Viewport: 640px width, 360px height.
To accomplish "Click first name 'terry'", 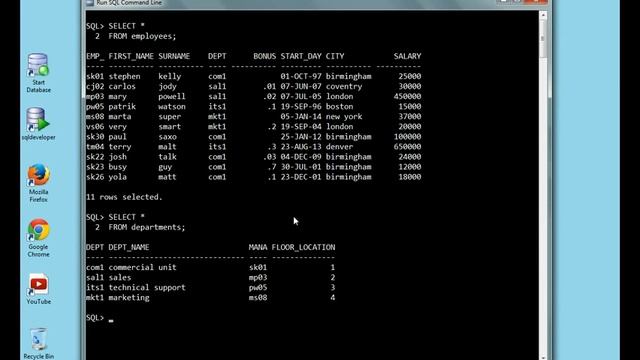I will tap(120, 147).
